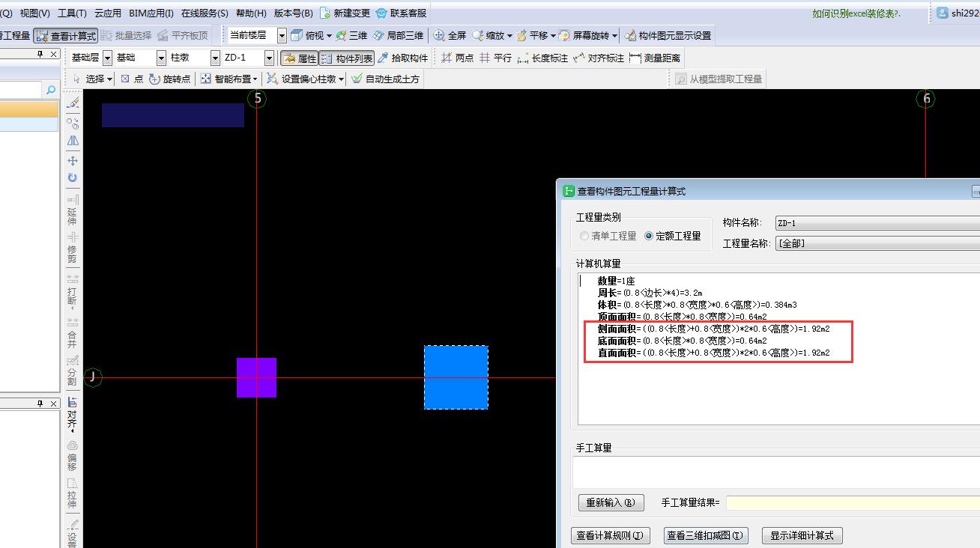Screen dimensions: 980x548
Task: Click 修剪 trim tool
Action: click(x=73, y=248)
